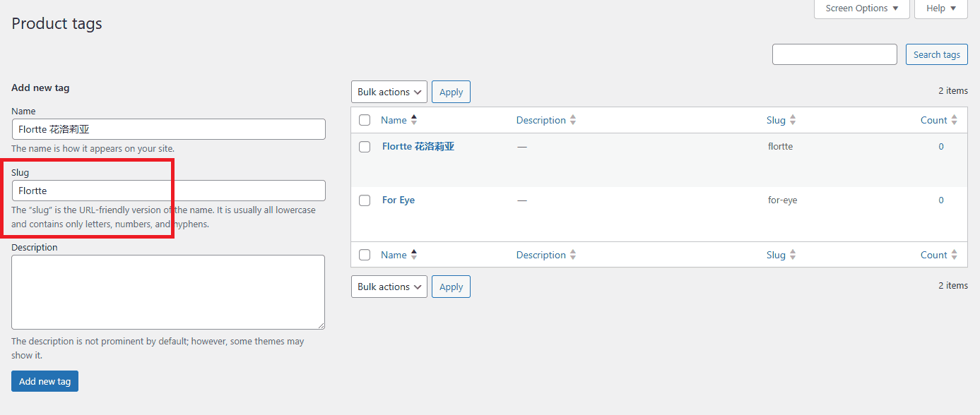Sort by Count in table header
The height and width of the screenshot is (415, 980).
(x=939, y=120)
